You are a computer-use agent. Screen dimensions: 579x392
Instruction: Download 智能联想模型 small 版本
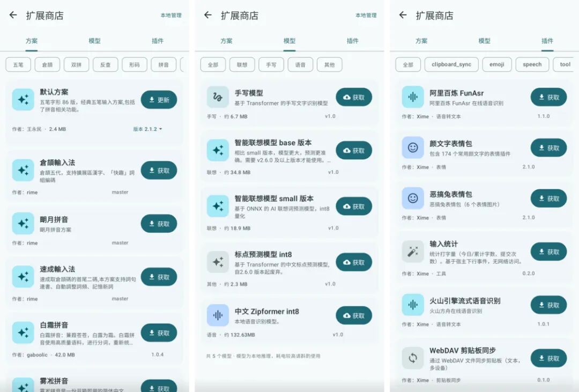coord(354,206)
